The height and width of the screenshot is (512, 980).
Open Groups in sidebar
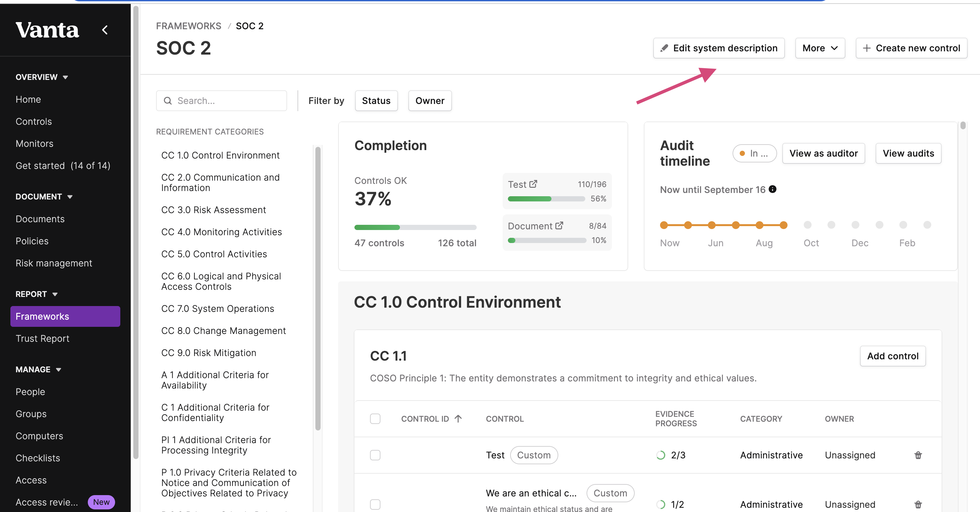pyautogui.click(x=31, y=414)
